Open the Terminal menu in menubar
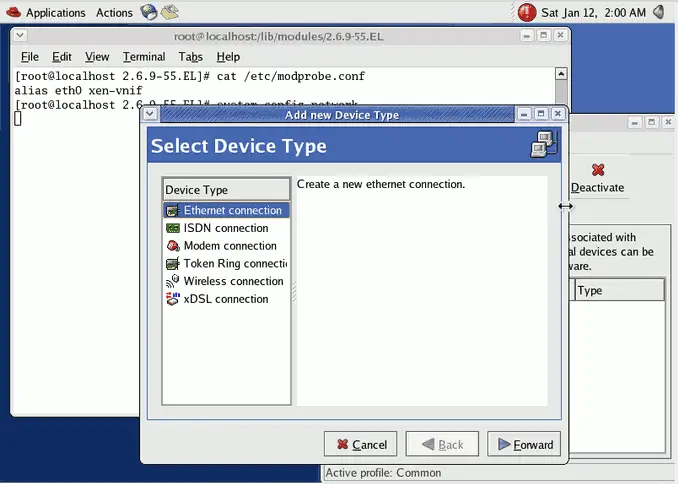Screen dimensions: 678x484 144,57
